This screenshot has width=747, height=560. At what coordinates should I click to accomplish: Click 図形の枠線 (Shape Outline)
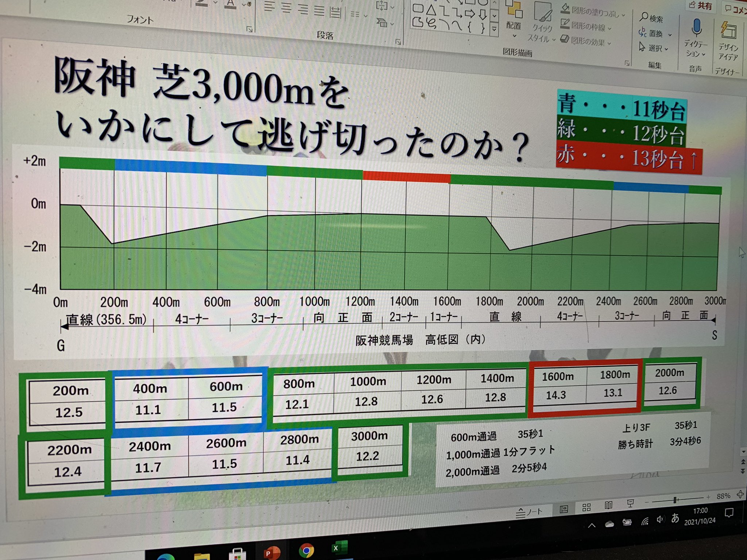pos(586,26)
